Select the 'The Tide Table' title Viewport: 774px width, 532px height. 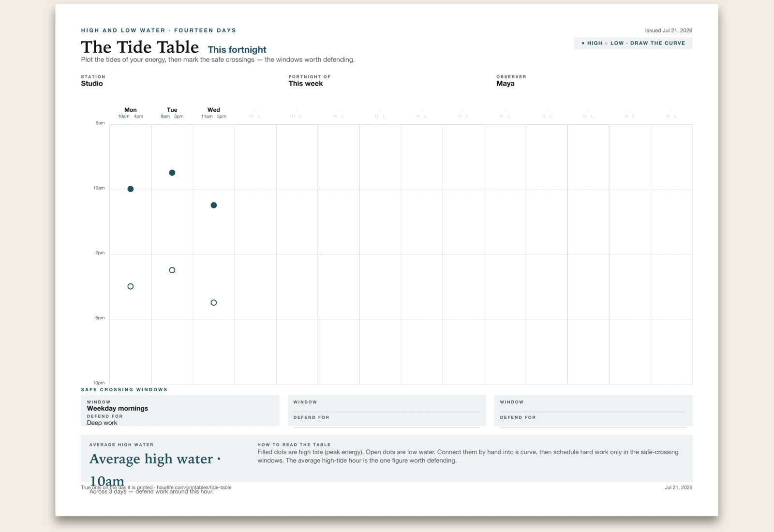140,47
